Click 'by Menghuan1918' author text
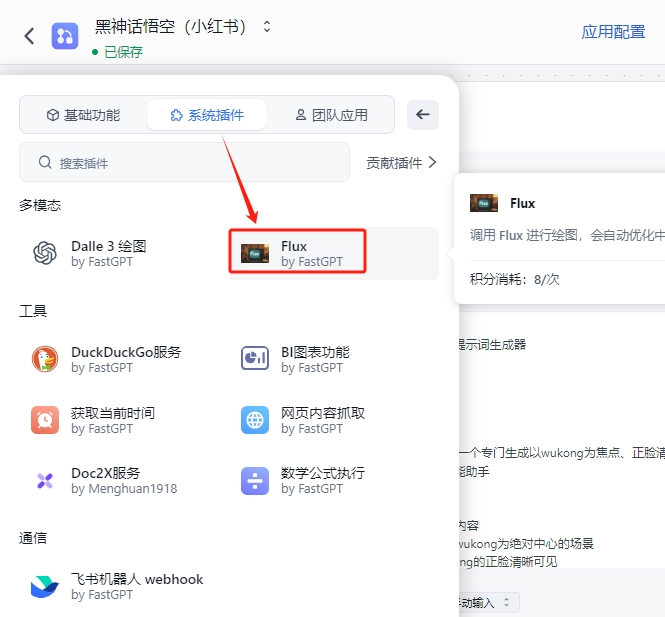This screenshot has height=617, width=665. pyautogui.click(x=124, y=489)
